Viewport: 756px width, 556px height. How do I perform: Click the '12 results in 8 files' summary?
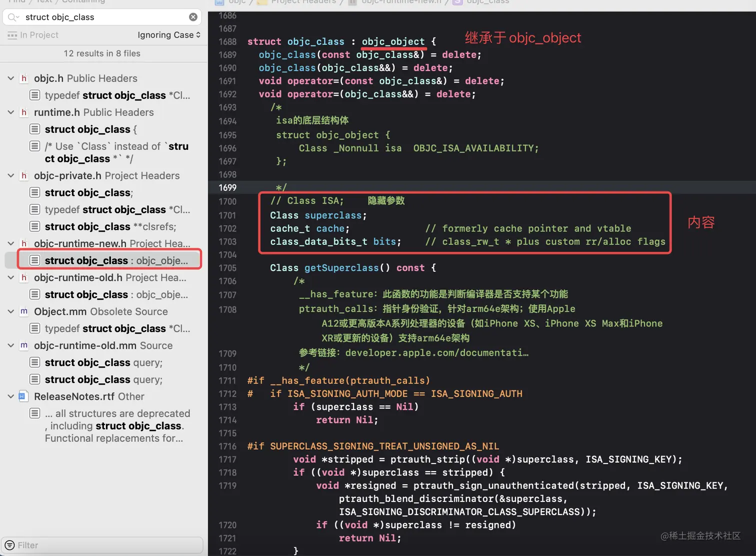tap(102, 53)
